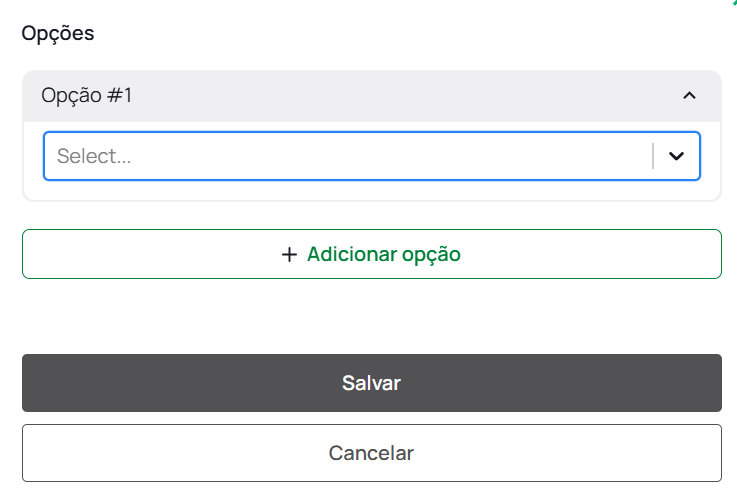Click the dark Salvar button text
This screenshot has width=737, height=492.
(371, 383)
